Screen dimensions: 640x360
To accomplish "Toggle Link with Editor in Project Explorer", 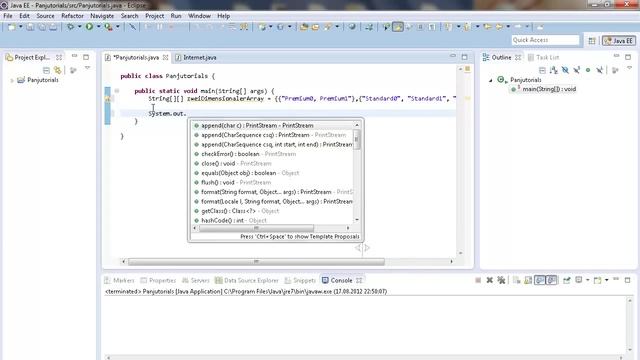I will [x=58, y=70].
